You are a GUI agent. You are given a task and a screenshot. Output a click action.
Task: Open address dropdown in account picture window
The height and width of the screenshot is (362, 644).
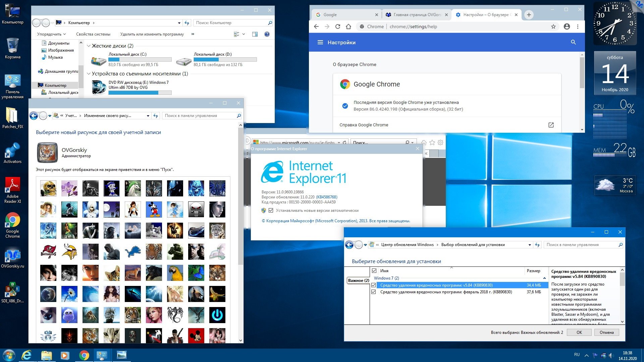click(x=148, y=116)
